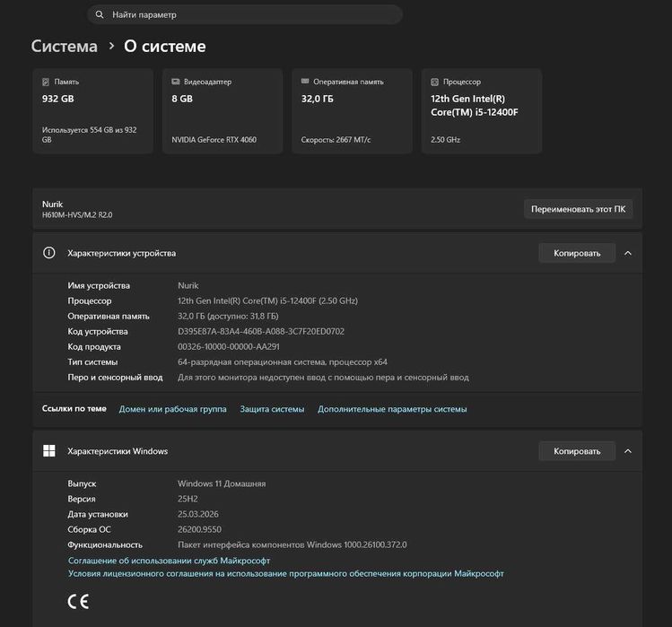
Task: Click the Дата установки label
Action: click(98, 514)
